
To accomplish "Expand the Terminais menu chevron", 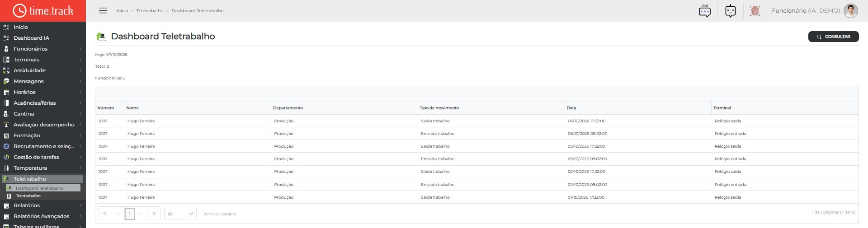I will coord(80,60).
